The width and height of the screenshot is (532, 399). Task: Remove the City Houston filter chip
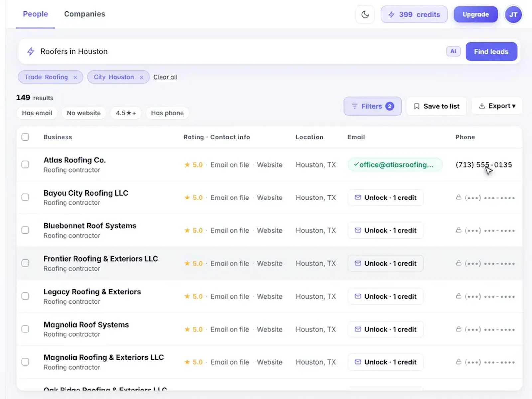coord(142,77)
